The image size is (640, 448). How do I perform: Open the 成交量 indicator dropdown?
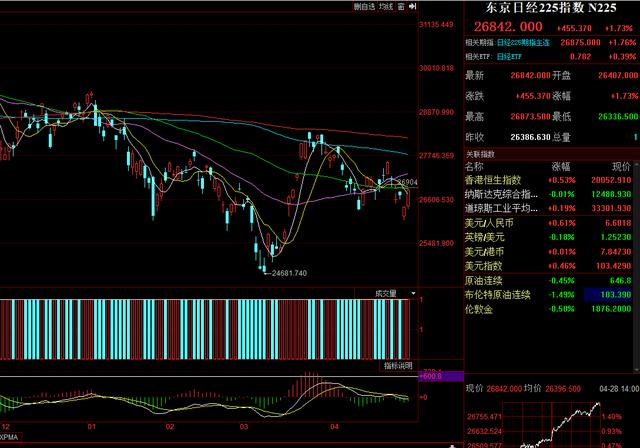413,293
